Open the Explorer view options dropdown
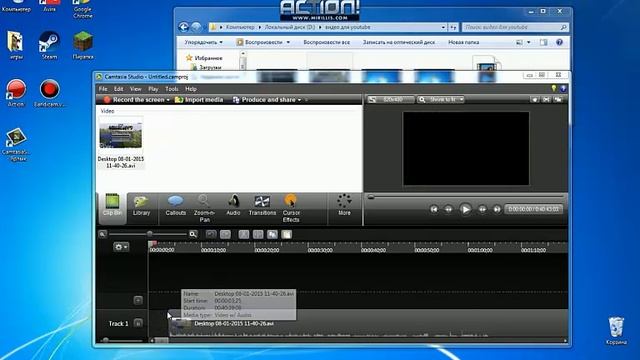640x360 pixels. [529, 42]
